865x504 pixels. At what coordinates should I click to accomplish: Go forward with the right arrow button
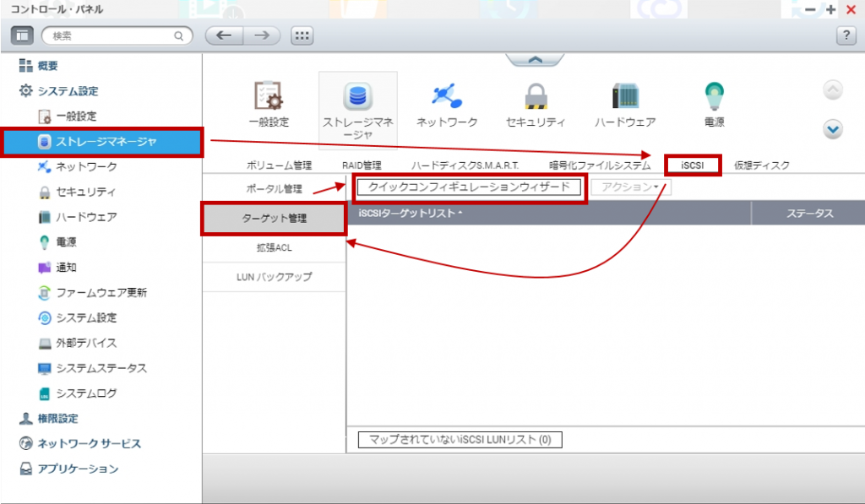[262, 35]
